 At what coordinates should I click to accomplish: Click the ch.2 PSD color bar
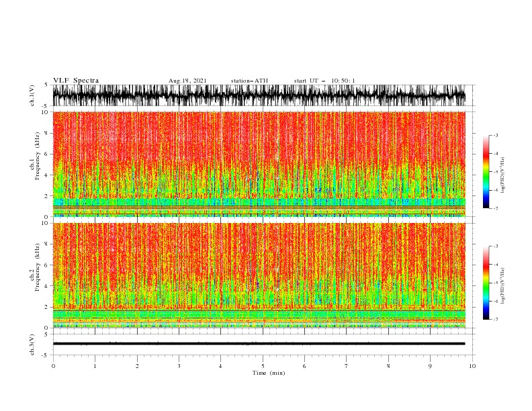486,283
